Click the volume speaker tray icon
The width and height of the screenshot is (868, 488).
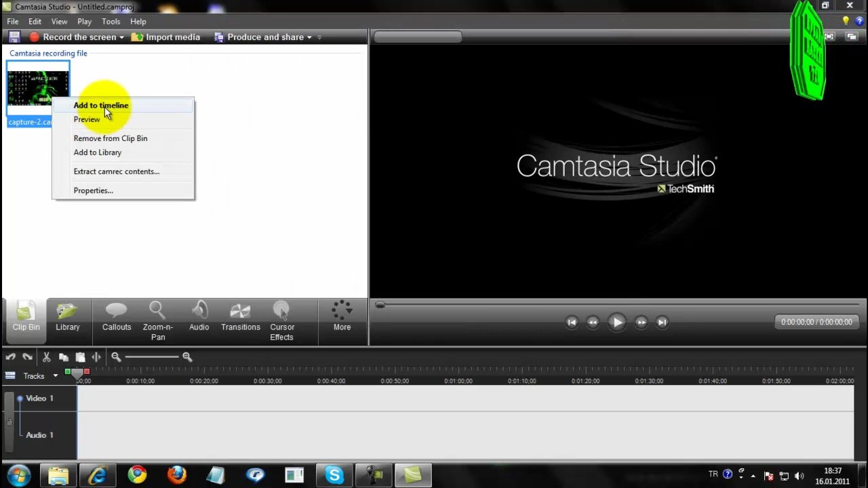[799, 475]
